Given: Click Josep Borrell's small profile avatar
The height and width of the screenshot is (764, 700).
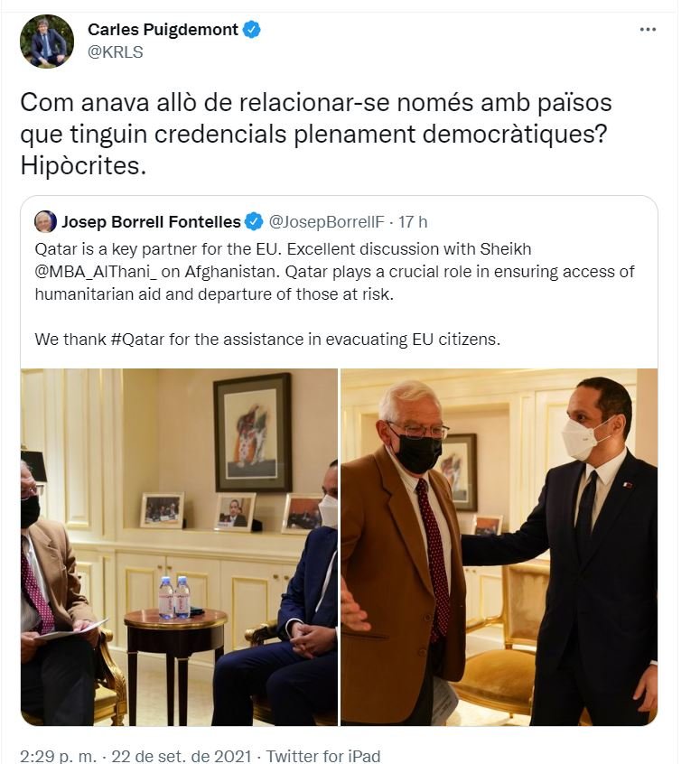Looking at the screenshot, I should pos(45,221).
